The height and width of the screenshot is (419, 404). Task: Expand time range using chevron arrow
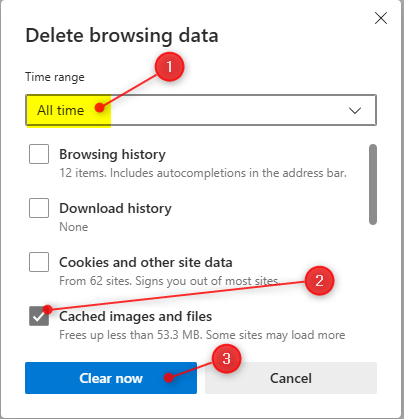click(355, 110)
